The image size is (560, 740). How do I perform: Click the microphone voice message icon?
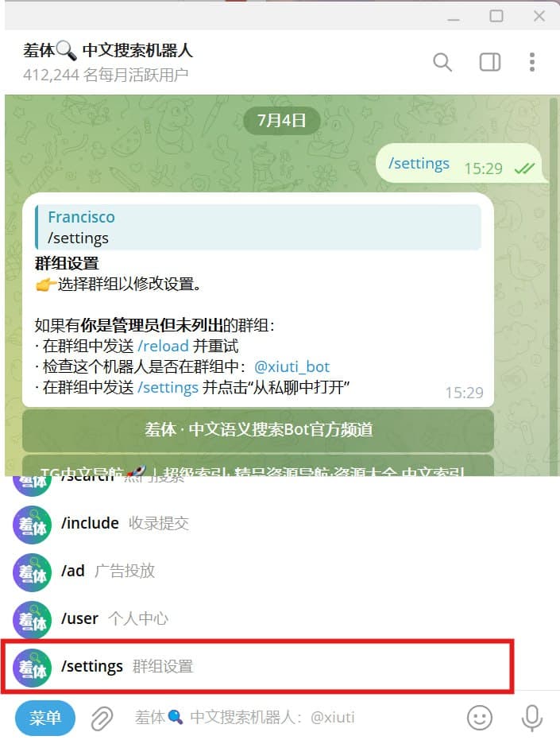[531, 719]
